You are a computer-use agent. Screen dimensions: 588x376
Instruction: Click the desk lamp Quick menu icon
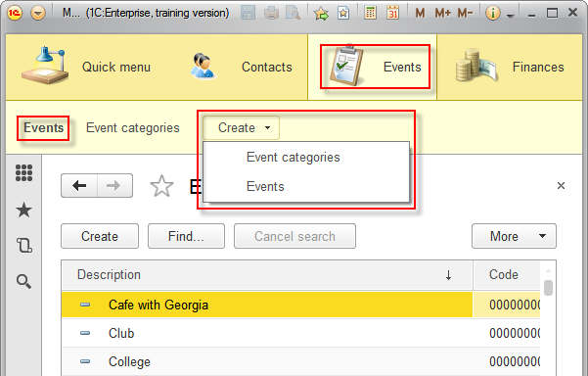[x=45, y=66]
